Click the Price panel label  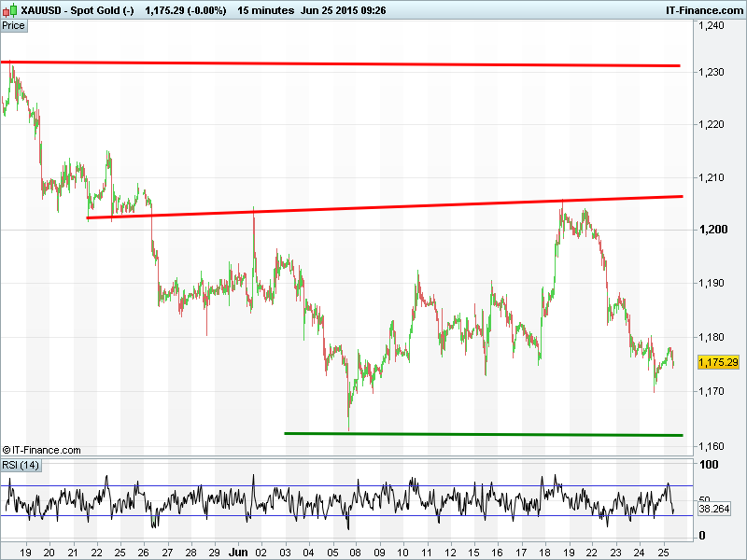[14, 25]
